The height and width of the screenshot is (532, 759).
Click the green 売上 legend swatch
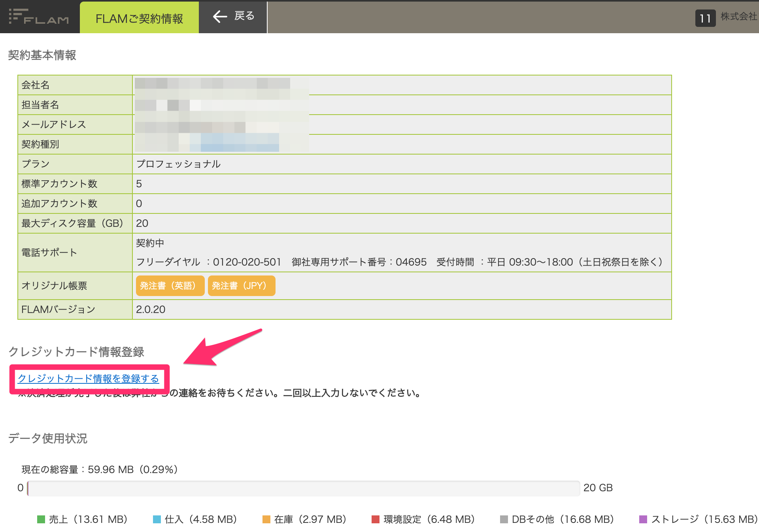(41, 519)
